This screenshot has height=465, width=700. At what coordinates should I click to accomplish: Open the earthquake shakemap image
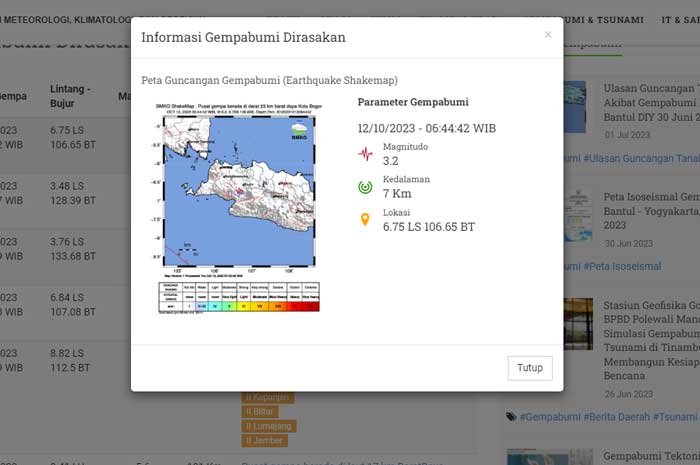(x=239, y=208)
